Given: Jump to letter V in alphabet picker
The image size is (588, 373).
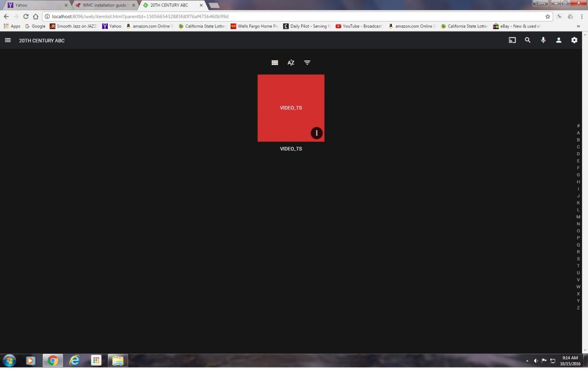Looking at the screenshot, I should point(578,280).
